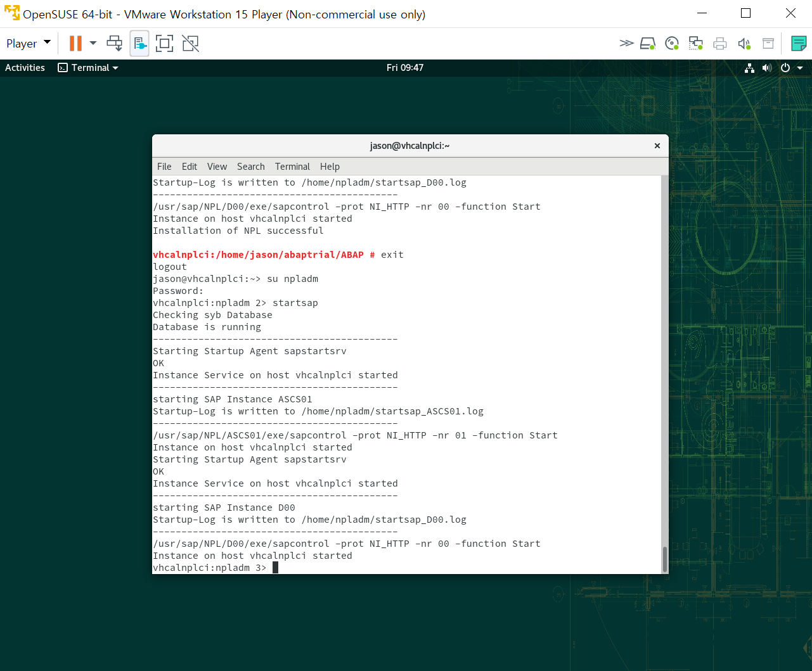Click the gray box device icon
This screenshot has height=671, width=812.
pyautogui.click(x=768, y=43)
